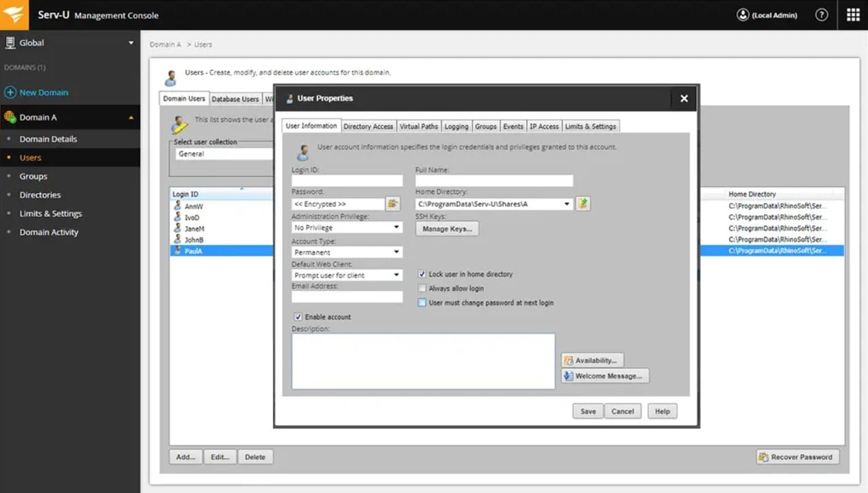This screenshot has width=868, height=493.
Task: Open Directories in the sidebar
Action: click(x=40, y=195)
